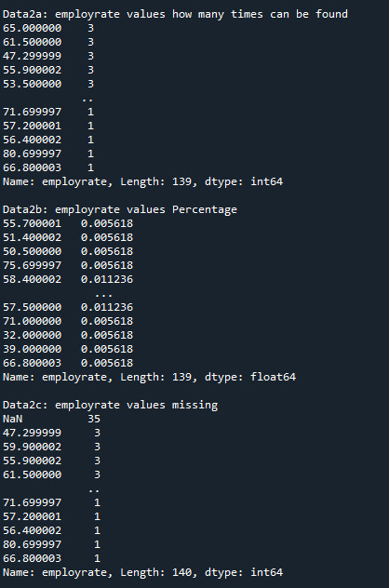This screenshot has height=588, width=389.
Task: Select the 65.000000 value row
Action: pos(48,28)
